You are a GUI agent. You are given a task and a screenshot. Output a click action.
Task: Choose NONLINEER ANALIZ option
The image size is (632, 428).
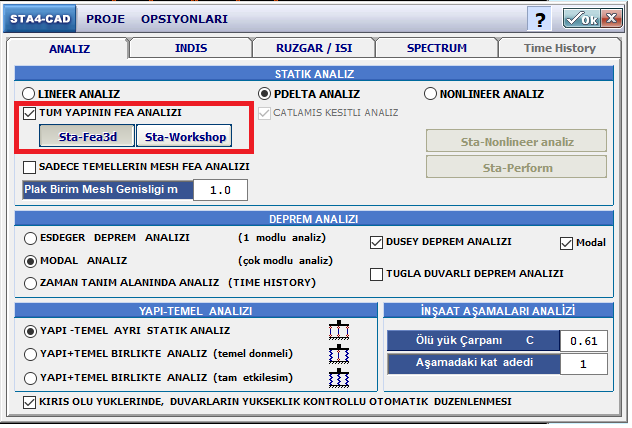click(431, 94)
